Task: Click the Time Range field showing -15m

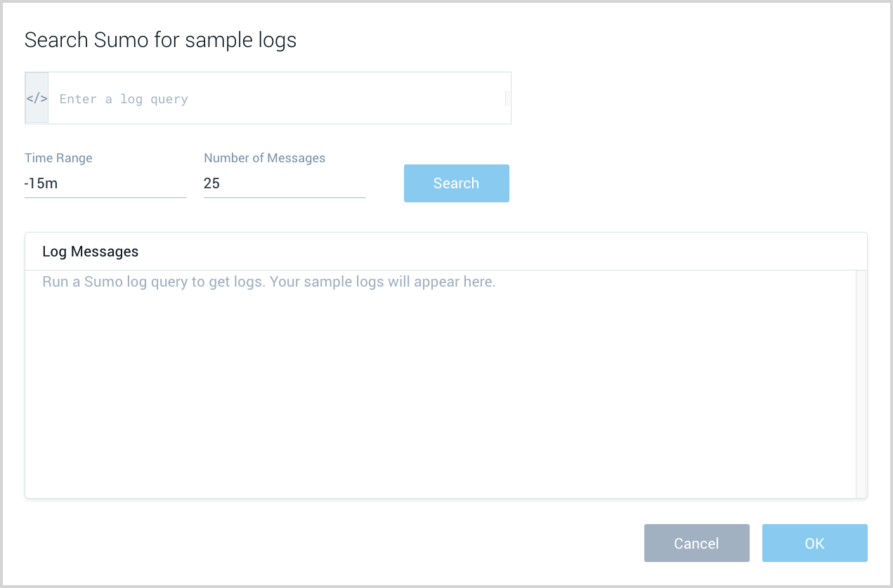Action: [105, 183]
